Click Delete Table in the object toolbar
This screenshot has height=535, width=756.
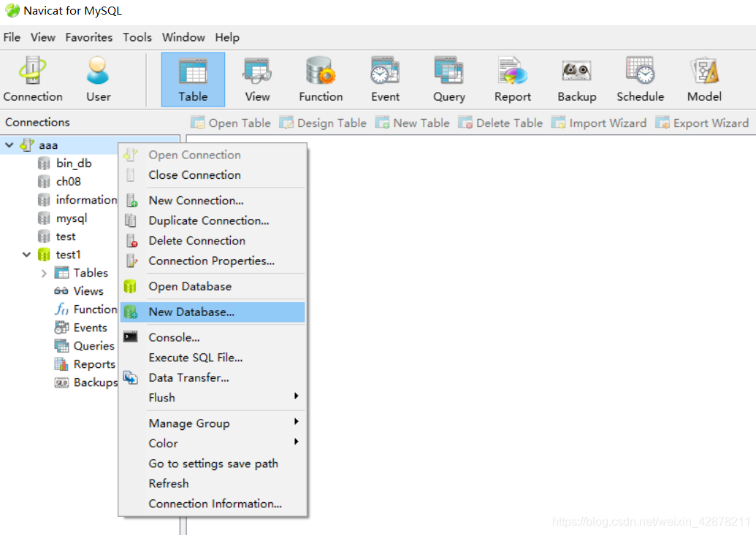coord(500,123)
